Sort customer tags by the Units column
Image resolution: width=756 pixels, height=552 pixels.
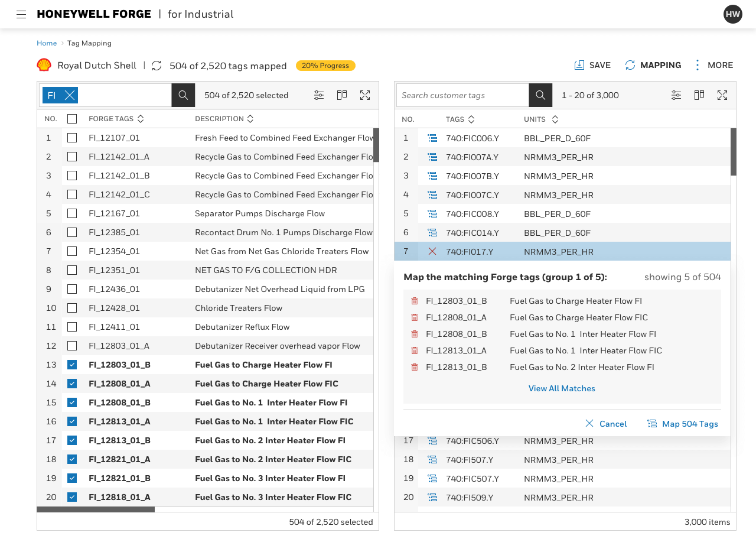pyautogui.click(x=555, y=119)
